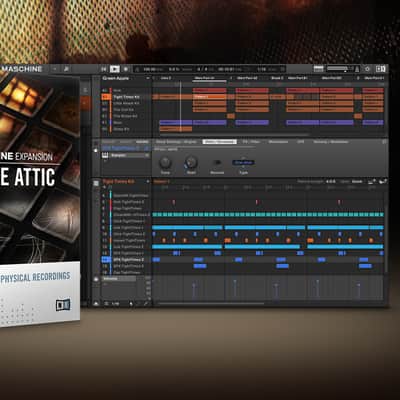The width and height of the screenshot is (400, 400).
Task: Click the NI logo in the header
Action: 380,69
